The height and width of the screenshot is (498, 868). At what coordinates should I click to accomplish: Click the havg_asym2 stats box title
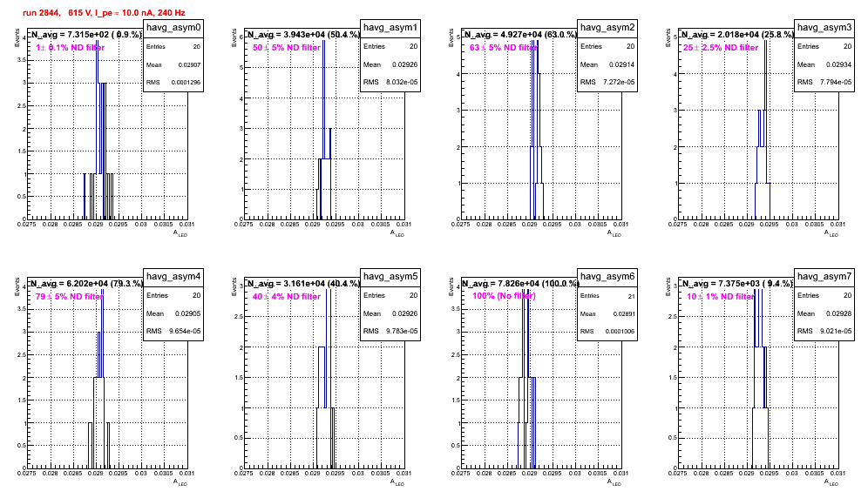pos(607,28)
